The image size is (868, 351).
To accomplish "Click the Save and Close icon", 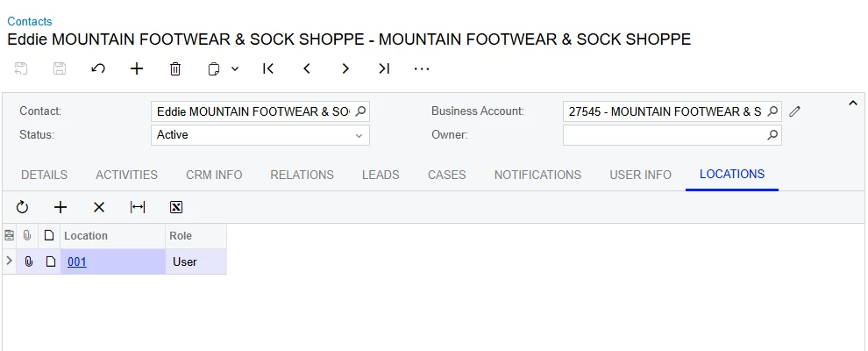I will (x=21, y=68).
